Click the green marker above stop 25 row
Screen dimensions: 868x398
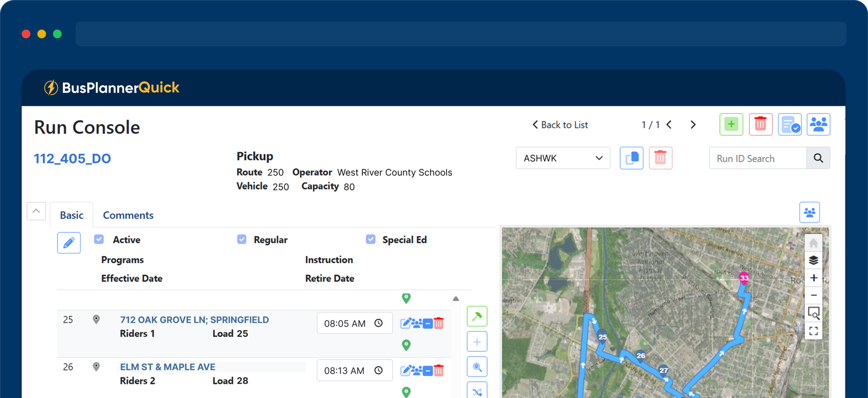tap(406, 298)
